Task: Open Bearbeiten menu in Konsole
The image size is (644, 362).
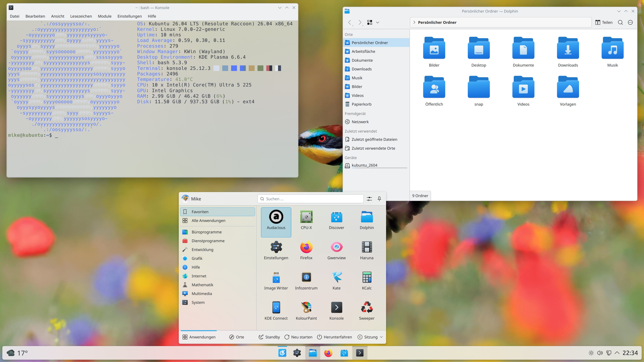Action: click(35, 16)
